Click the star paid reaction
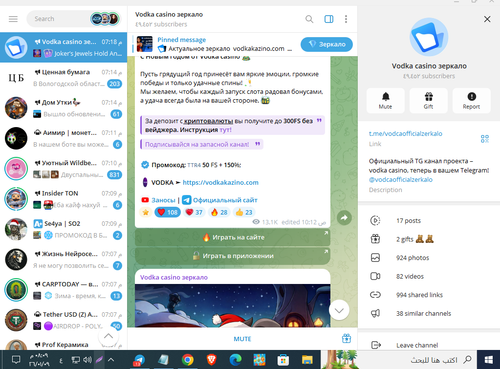500x369 pixels. pos(146,212)
